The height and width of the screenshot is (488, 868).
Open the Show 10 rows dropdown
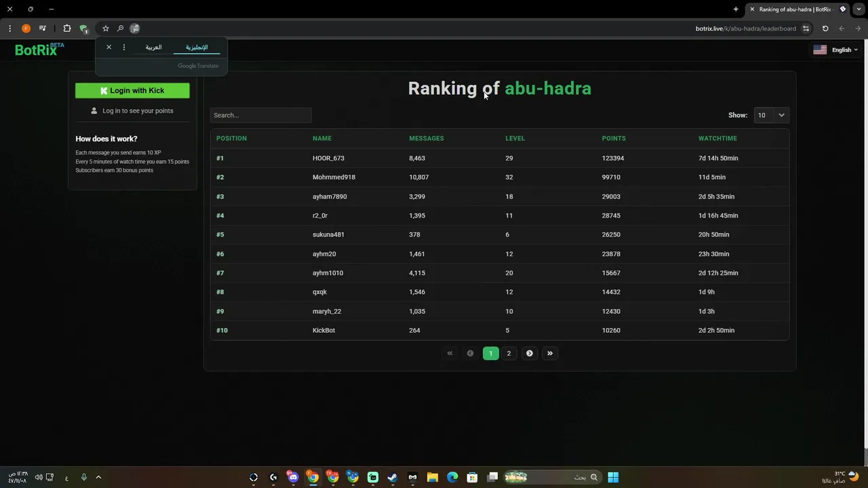[x=771, y=115]
